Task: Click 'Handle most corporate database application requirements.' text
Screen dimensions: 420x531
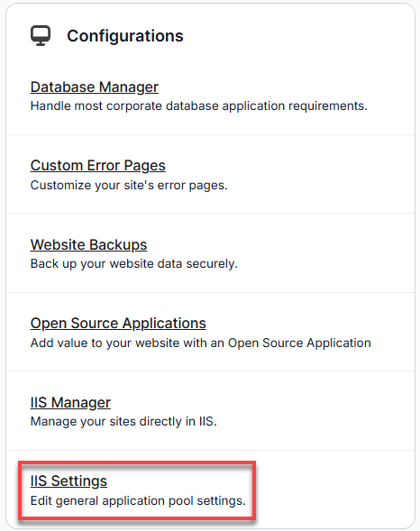Action: [x=198, y=106]
